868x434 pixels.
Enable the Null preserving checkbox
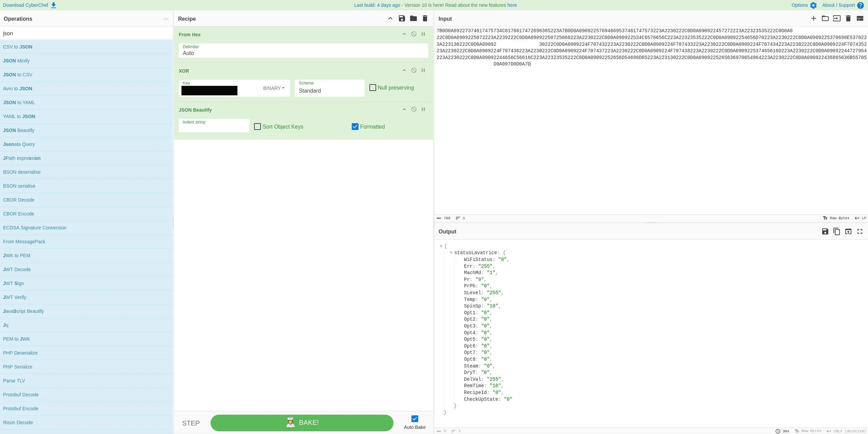tap(372, 88)
